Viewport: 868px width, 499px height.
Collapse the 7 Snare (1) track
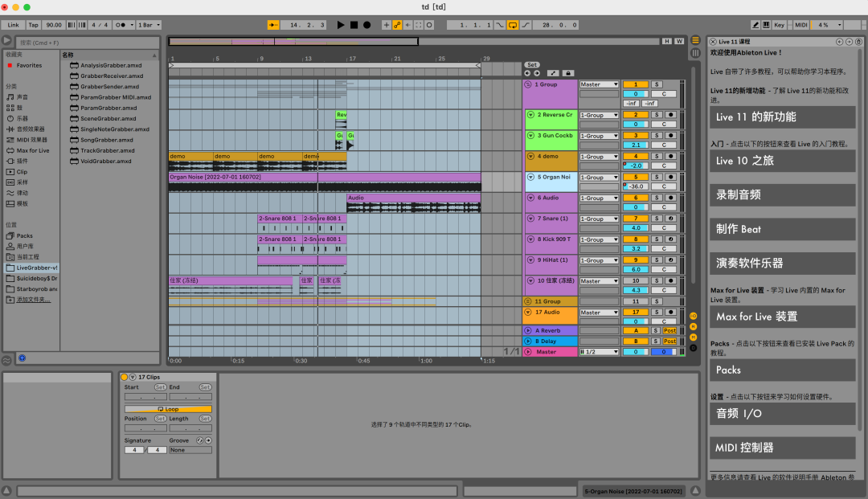[530, 219]
